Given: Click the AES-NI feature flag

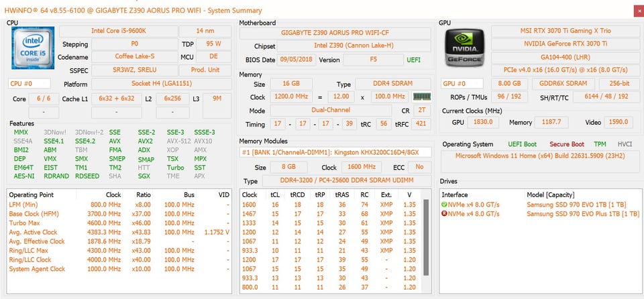Looking at the screenshot, I should [x=24, y=176].
